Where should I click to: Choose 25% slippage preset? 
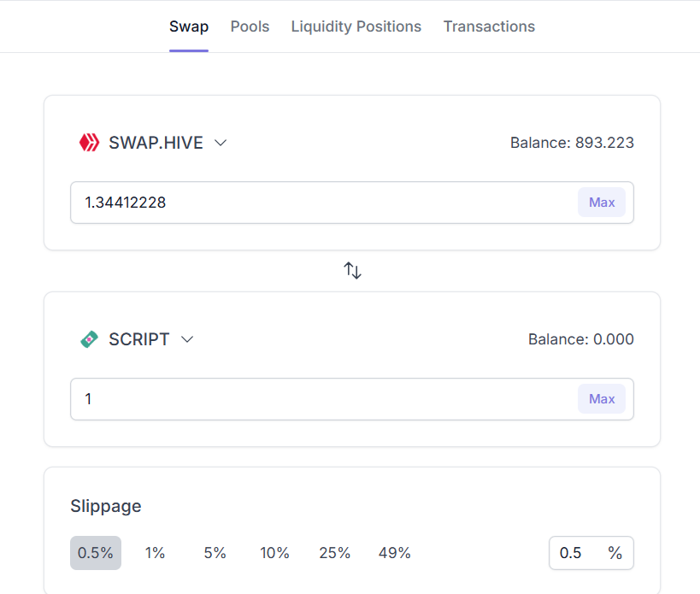(334, 553)
